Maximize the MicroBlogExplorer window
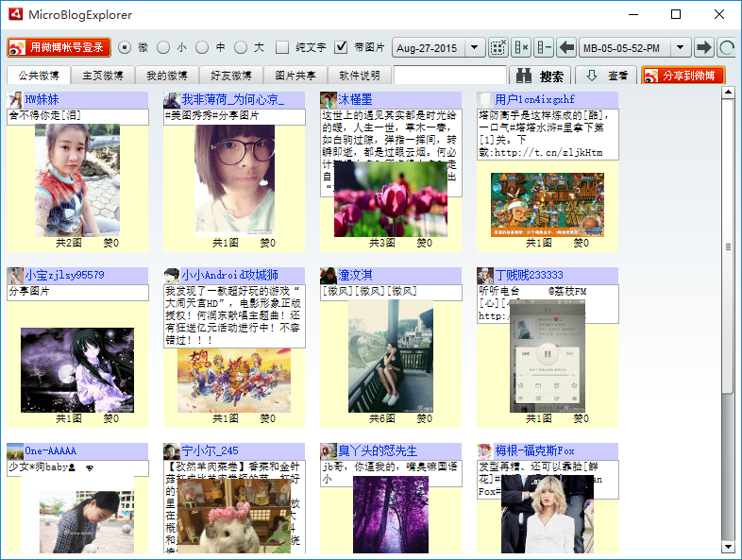Screen dimensions: 742x560 point(676,14)
